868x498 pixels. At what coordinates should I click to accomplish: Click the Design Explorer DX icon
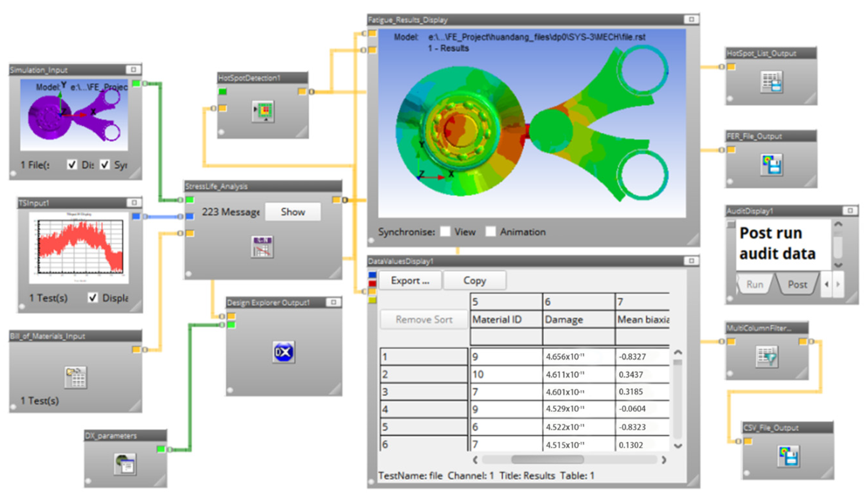[x=284, y=352]
